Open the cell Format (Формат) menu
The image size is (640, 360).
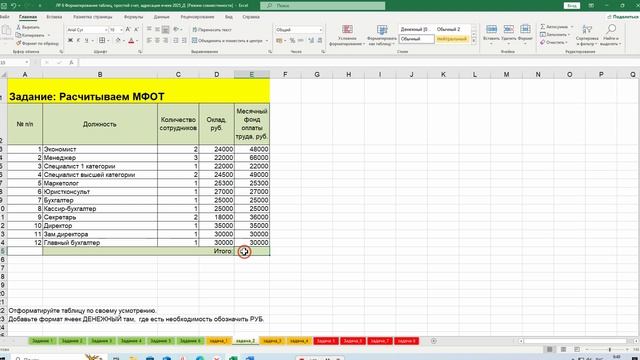(525, 35)
